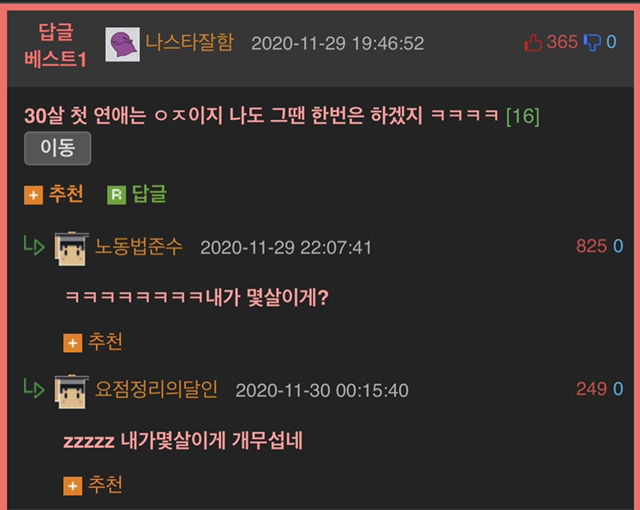Open the 노동법준수 username link
The width and height of the screenshot is (640, 510).
click(x=139, y=247)
